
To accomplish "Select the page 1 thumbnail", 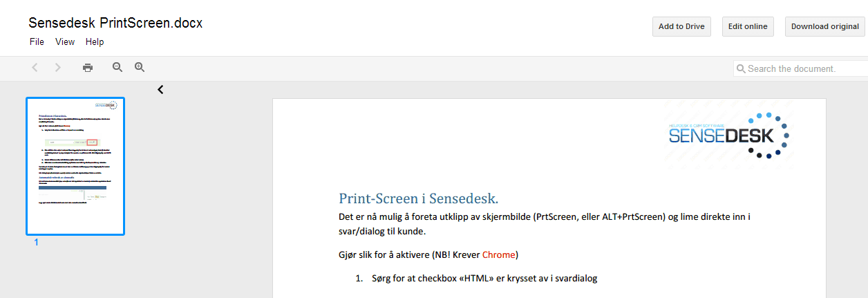I will coord(75,166).
